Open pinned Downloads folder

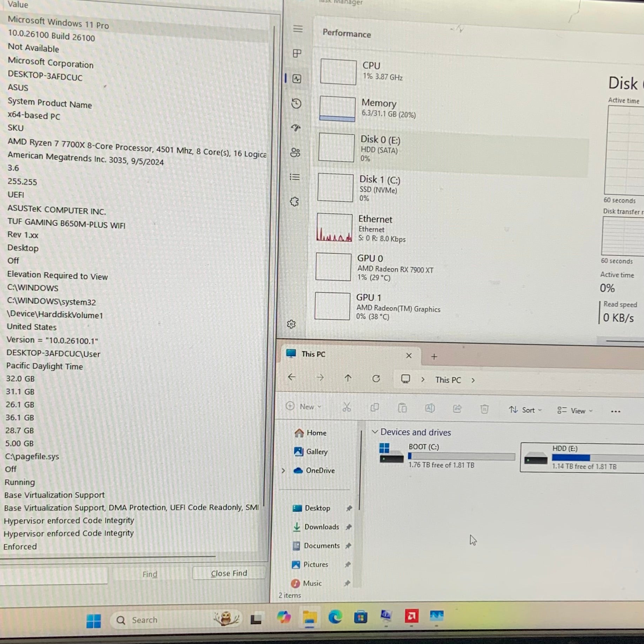[315, 527]
